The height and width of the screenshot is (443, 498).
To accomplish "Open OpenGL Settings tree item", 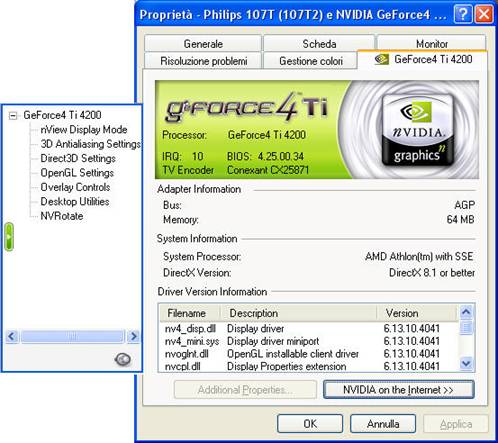I will (77, 173).
